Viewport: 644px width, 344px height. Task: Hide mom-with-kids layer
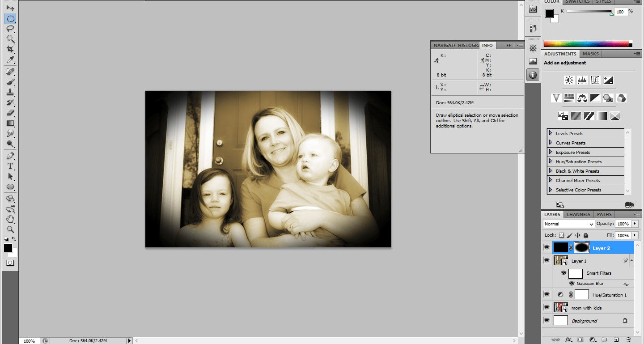(547, 307)
